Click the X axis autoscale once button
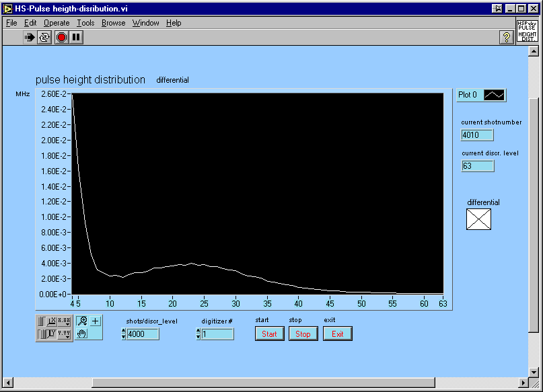Viewport: 543px width, 392px height. 52,322
